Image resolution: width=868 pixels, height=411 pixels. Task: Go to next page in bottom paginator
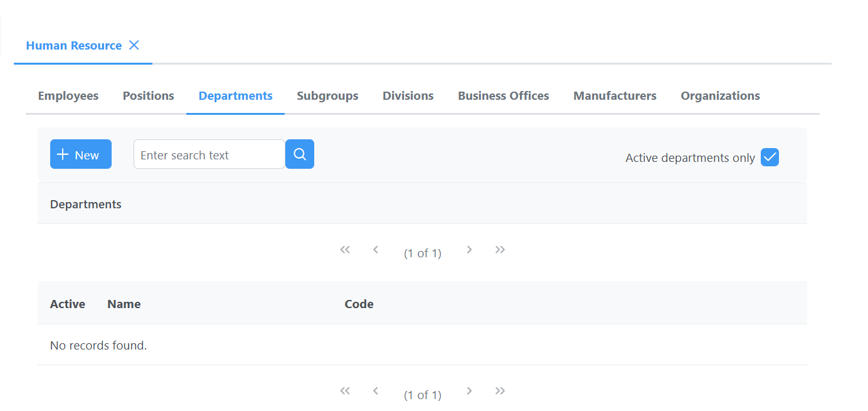pos(469,391)
